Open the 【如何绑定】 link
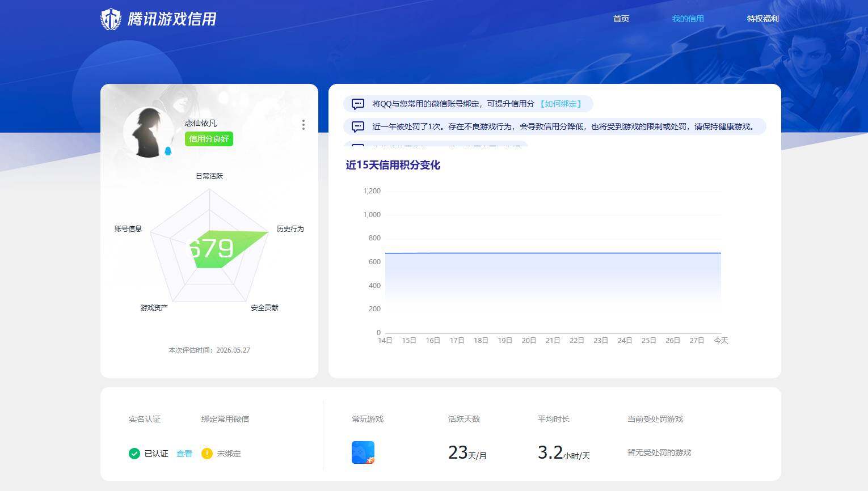Image resolution: width=868 pixels, height=491 pixels. (561, 104)
